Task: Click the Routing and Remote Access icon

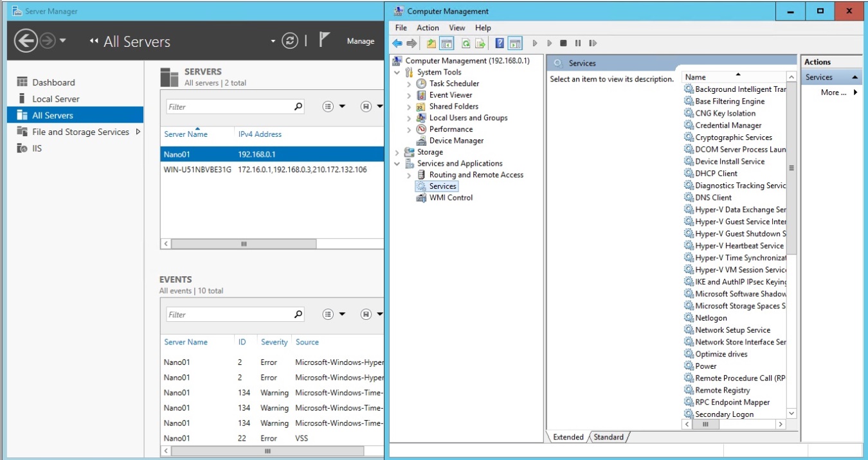Action: click(421, 175)
